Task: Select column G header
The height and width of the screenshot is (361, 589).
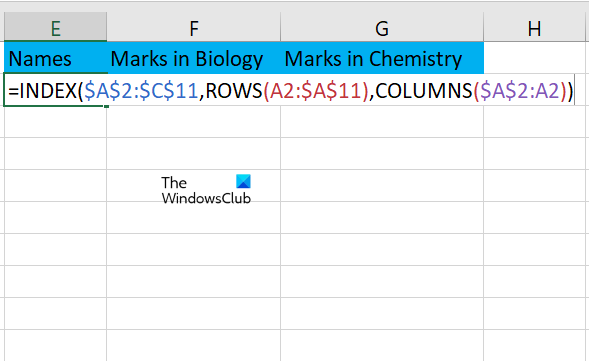Action: (382, 27)
